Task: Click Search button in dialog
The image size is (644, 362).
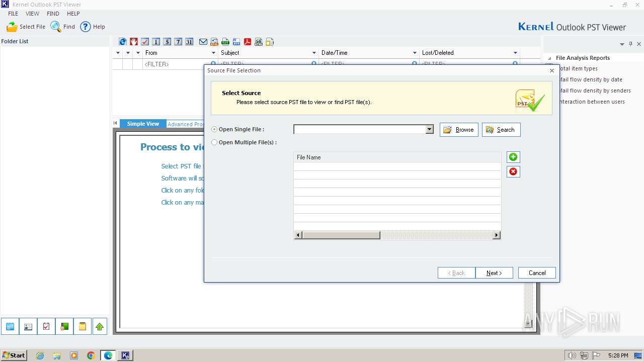Action: pos(501,130)
